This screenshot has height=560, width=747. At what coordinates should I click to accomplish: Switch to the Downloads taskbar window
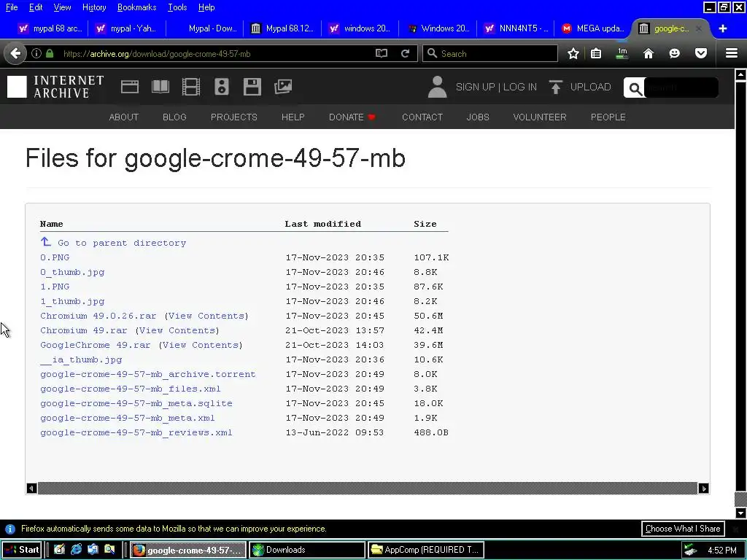(x=307, y=550)
